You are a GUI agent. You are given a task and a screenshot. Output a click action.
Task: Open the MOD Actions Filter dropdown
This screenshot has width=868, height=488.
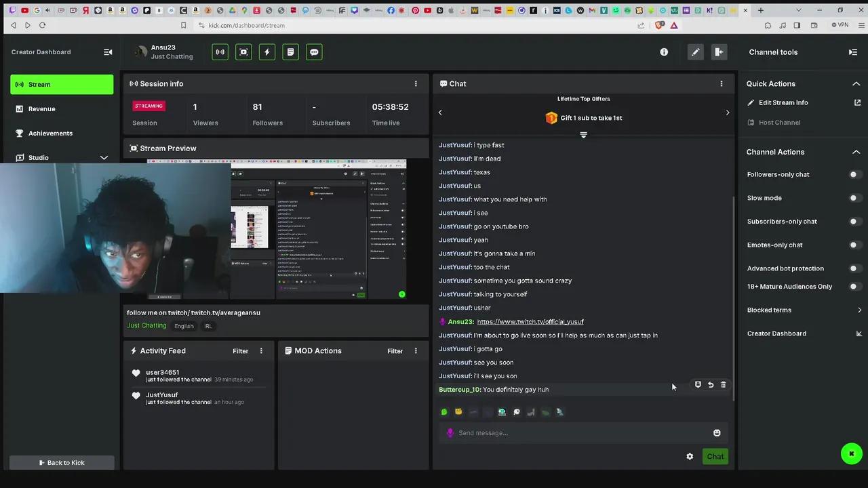(395, 350)
